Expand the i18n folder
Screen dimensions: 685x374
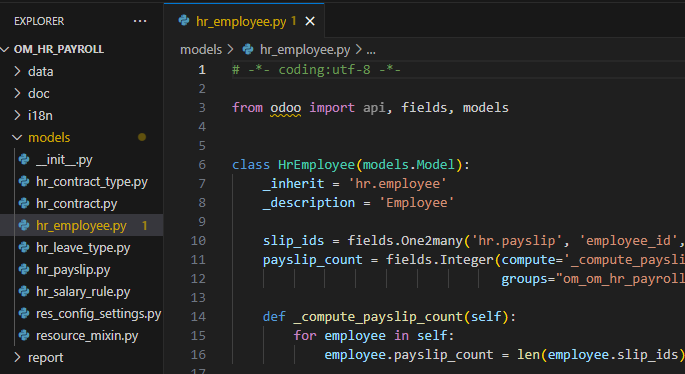click(17, 115)
